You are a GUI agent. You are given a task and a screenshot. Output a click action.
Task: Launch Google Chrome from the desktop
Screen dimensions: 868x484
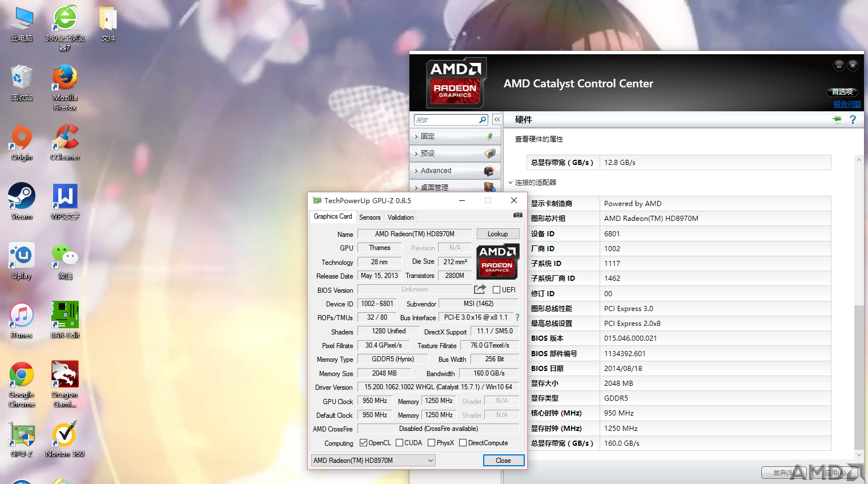[x=22, y=385]
